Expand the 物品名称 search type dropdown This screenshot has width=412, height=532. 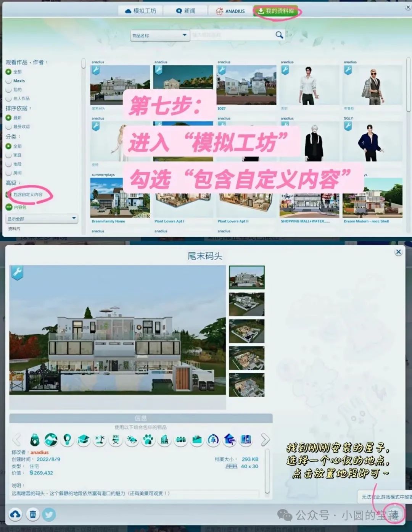click(160, 35)
